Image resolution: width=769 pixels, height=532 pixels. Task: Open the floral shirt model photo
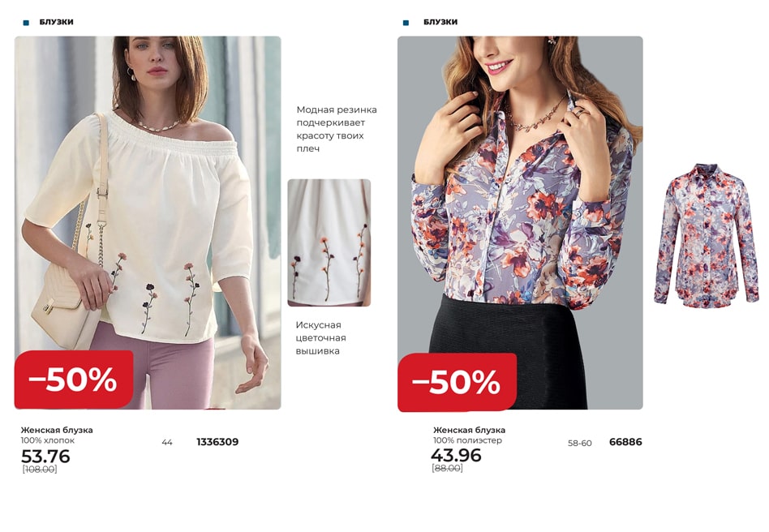click(520, 222)
